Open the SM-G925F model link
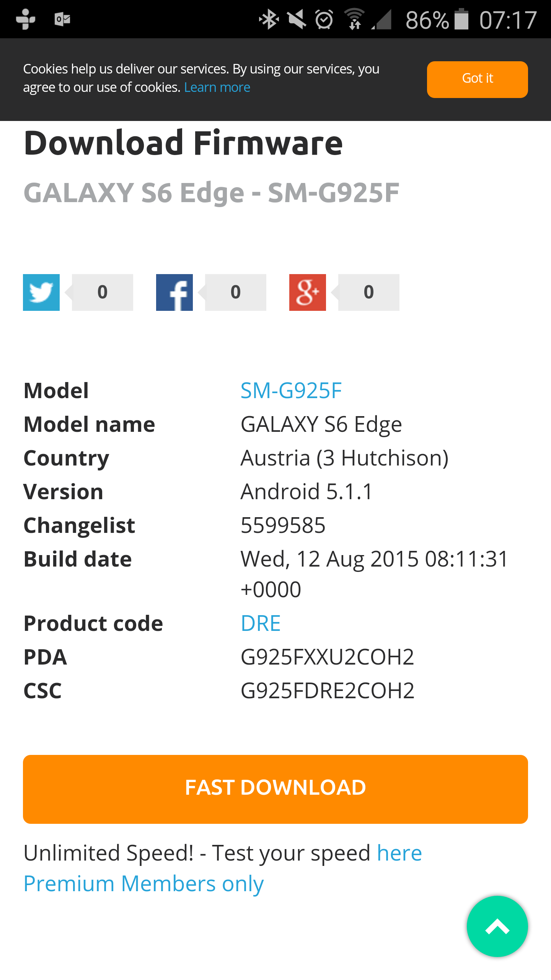The image size is (551, 980). (x=291, y=391)
